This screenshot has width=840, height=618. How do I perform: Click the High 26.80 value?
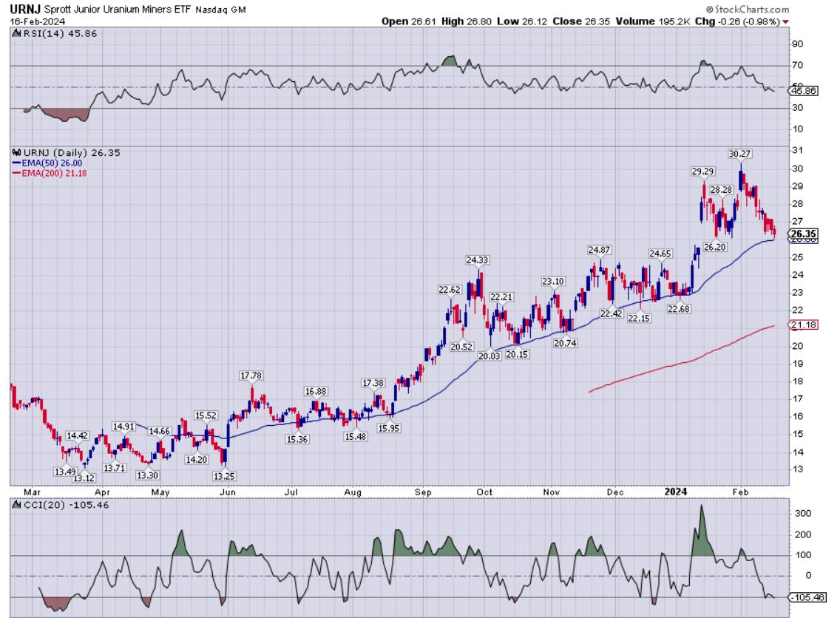click(x=466, y=21)
